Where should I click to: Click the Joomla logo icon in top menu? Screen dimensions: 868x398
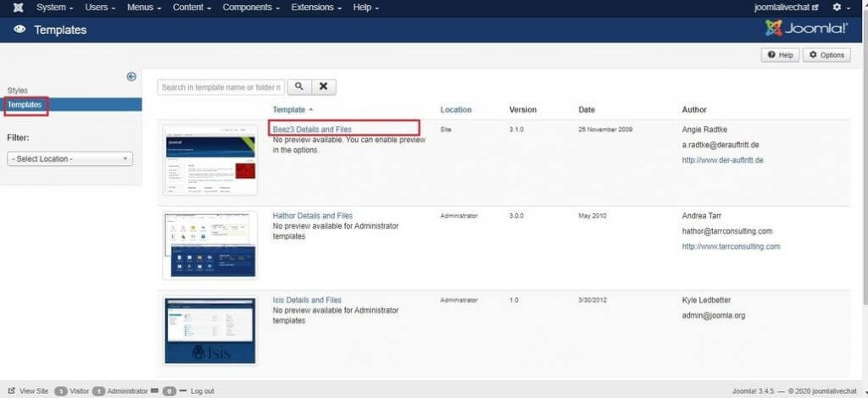pyautogui.click(x=19, y=8)
